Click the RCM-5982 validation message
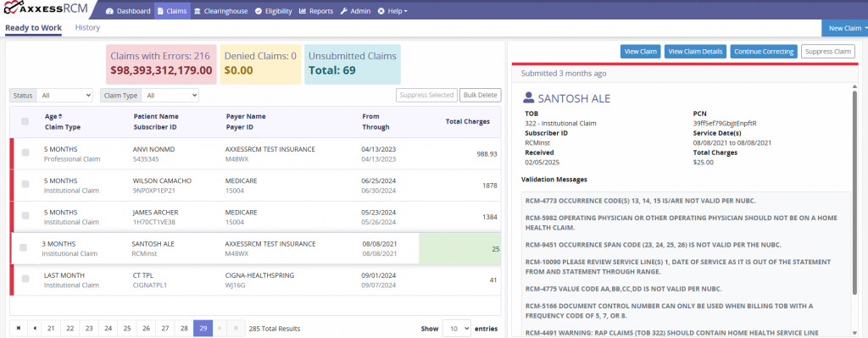The width and height of the screenshot is (868, 338). [x=682, y=223]
